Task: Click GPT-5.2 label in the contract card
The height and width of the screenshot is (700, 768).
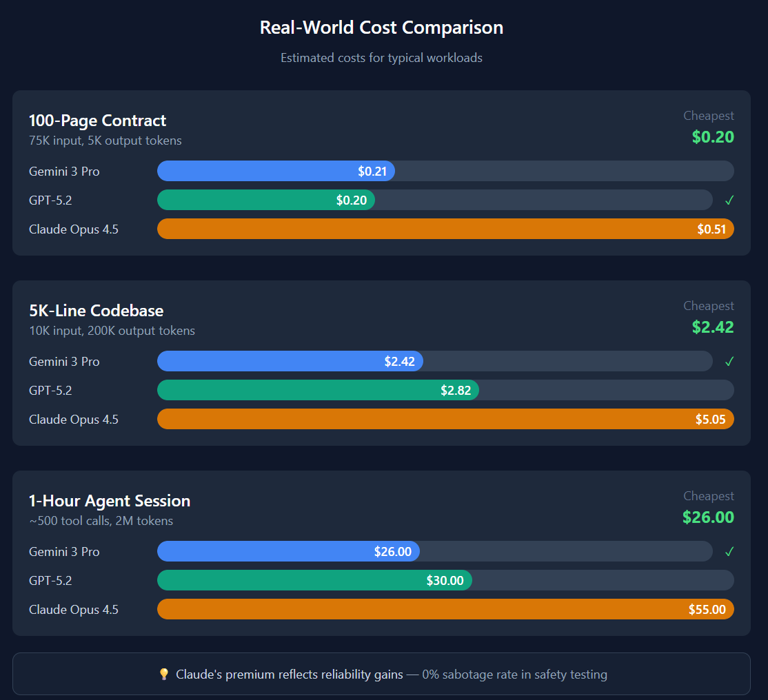Action: (x=50, y=200)
